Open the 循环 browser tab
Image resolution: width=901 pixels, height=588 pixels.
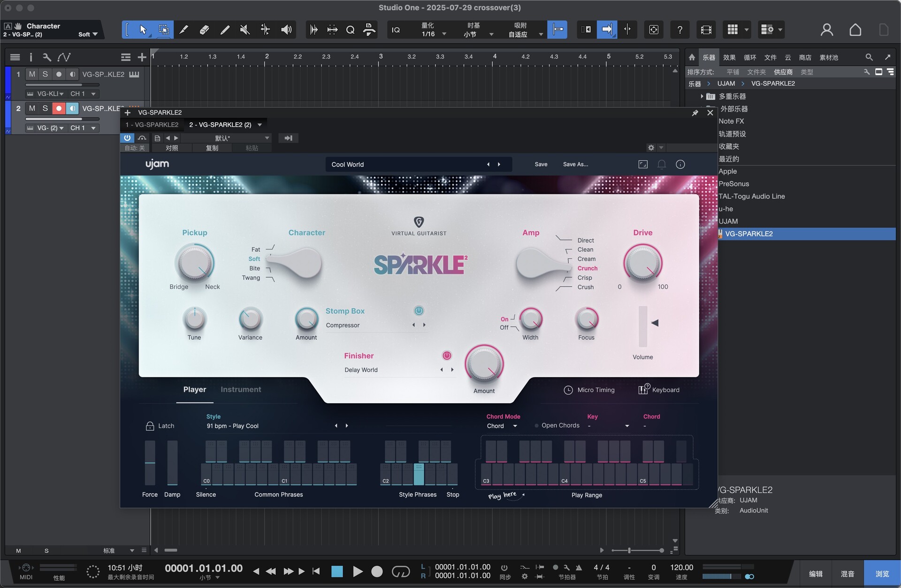(x=750, y=57)
